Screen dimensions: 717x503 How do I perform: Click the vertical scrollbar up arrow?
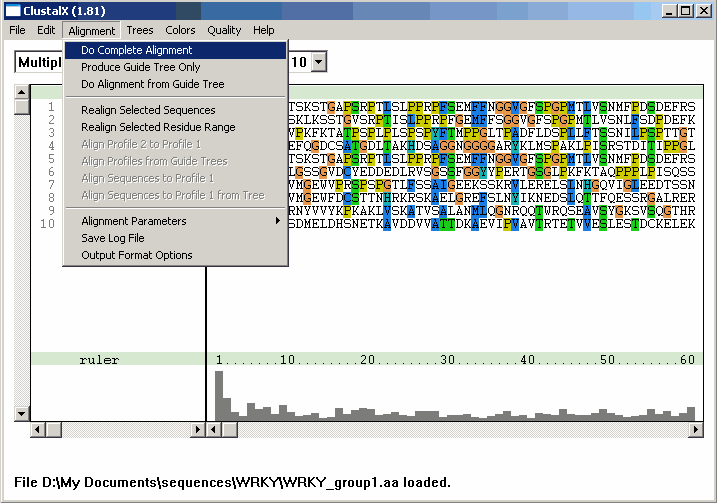pos(21,92)
